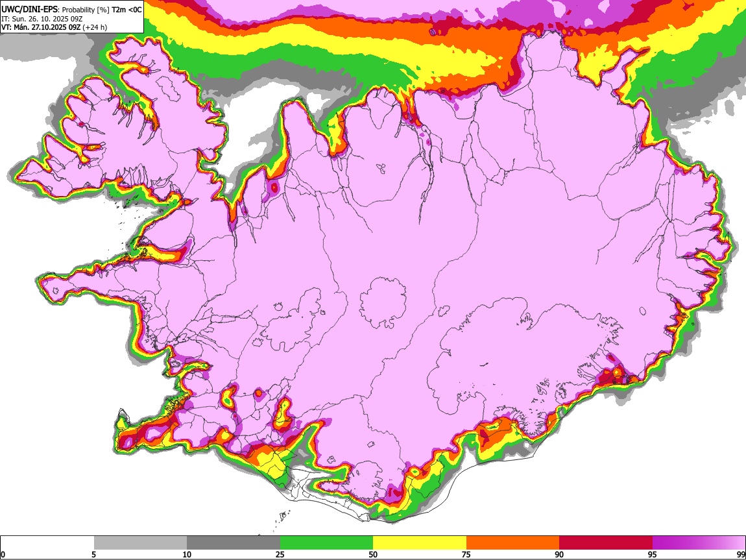The image size is (746, 560).
Task: Click the legend tick label "50"
Action: (x=373, y=555)
